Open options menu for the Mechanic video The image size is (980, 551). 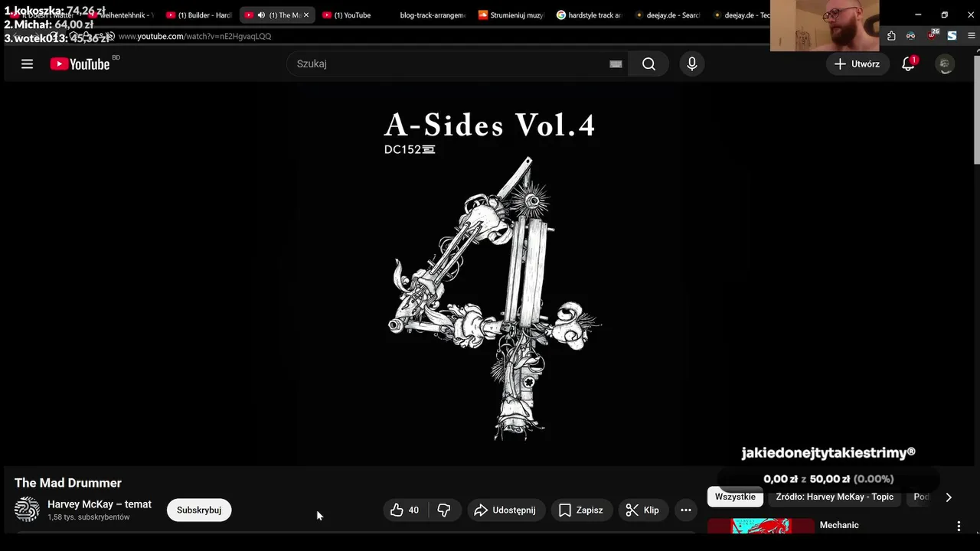[959, 526]
